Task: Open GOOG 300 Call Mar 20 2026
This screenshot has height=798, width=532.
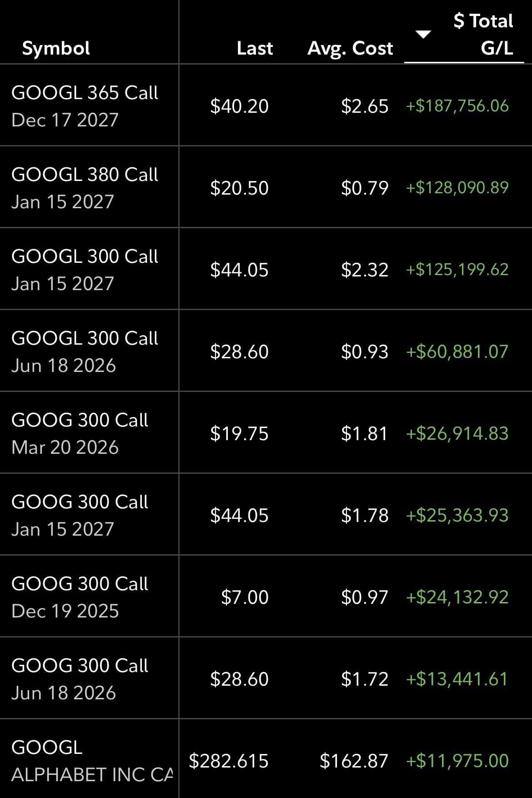Action: point(80,433)
